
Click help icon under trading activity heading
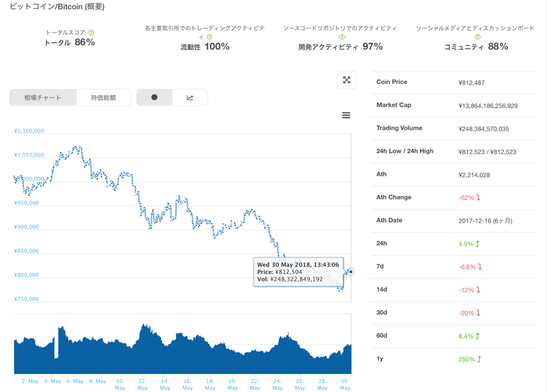pos(209,37)
